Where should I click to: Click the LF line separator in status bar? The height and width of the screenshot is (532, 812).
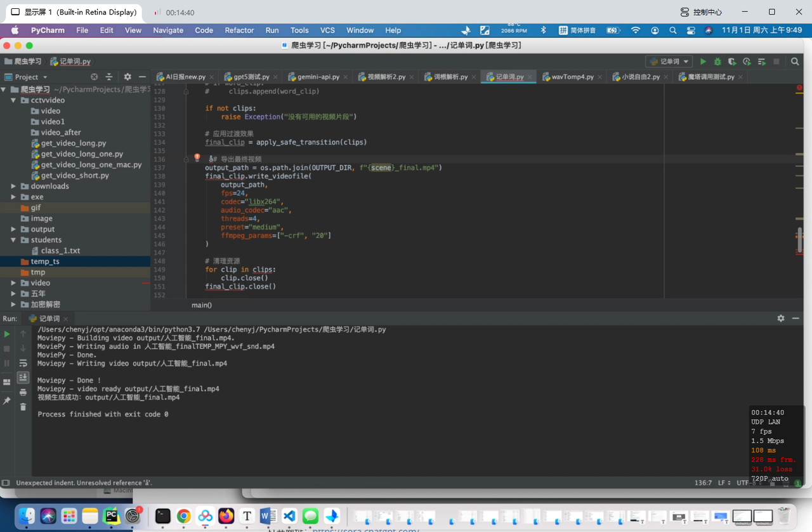[x=724, y=483]
